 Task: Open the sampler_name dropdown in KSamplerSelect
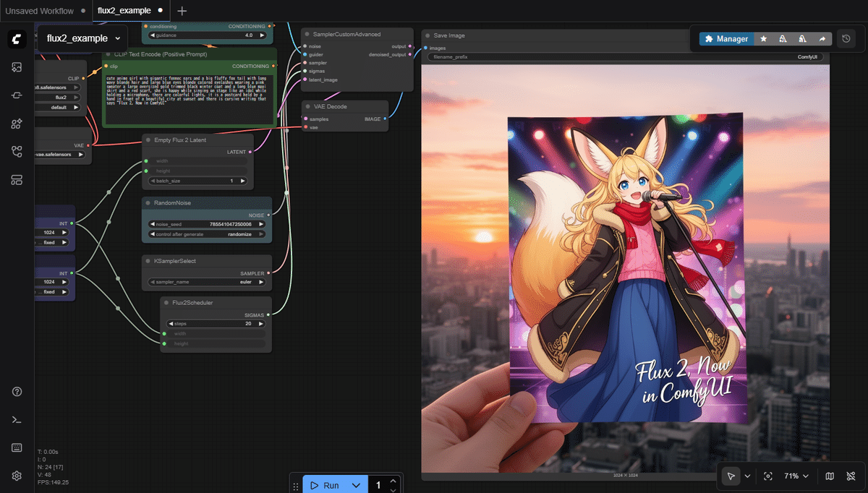205,282
